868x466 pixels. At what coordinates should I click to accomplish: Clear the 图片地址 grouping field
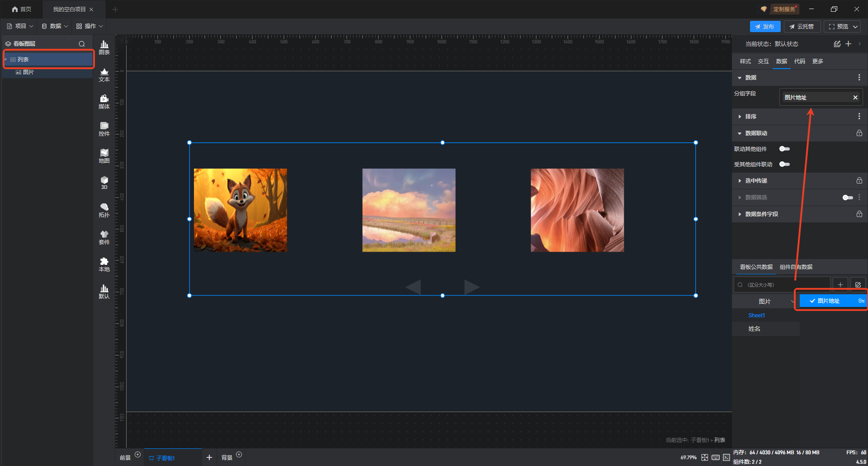point(855,98)
